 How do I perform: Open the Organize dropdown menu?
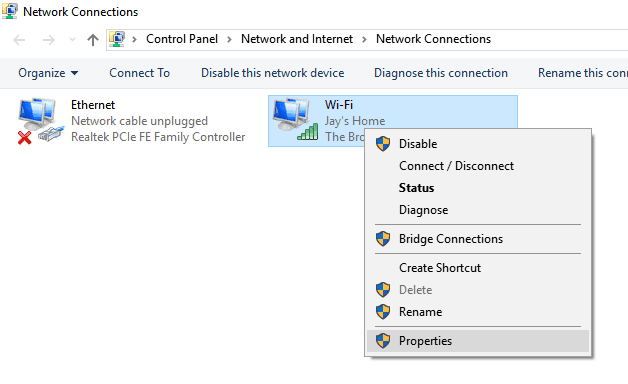tap(48, 73)
